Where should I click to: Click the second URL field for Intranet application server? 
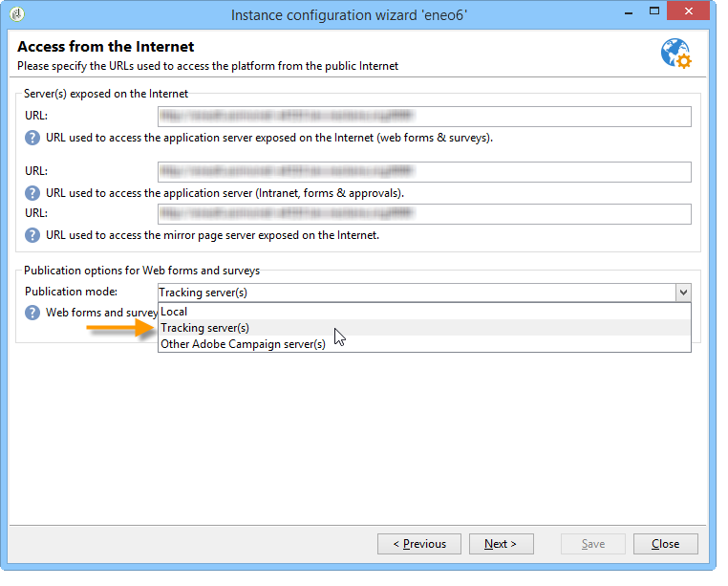point(424,172)
